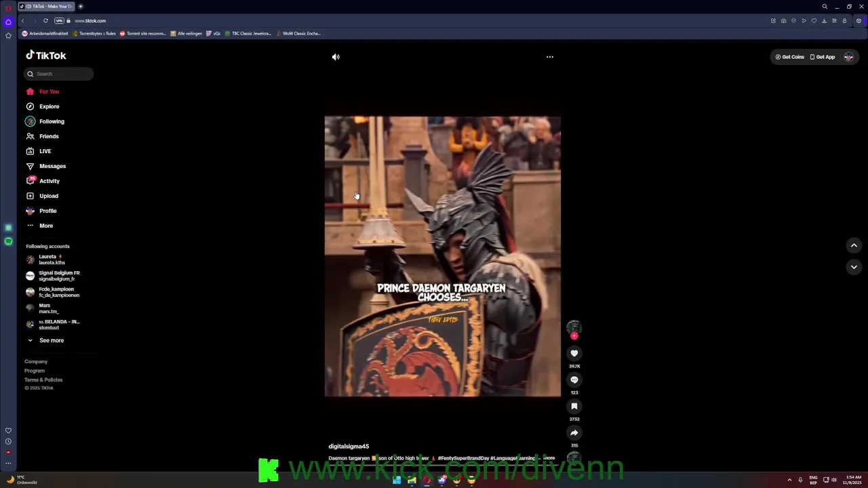The width and height of the screenshot is (868, 488).
Task: Go to the previous video with up arrow
Action: [x=854, y=245]
